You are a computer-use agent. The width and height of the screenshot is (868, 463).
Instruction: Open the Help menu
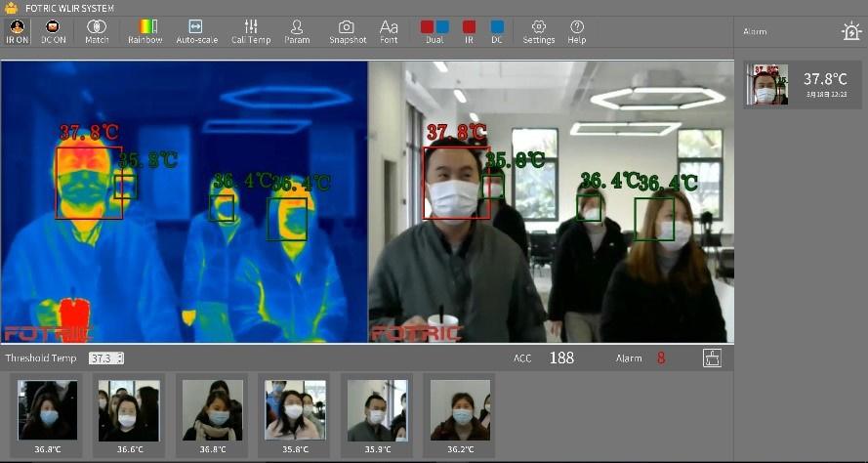(x=577, y=31)
